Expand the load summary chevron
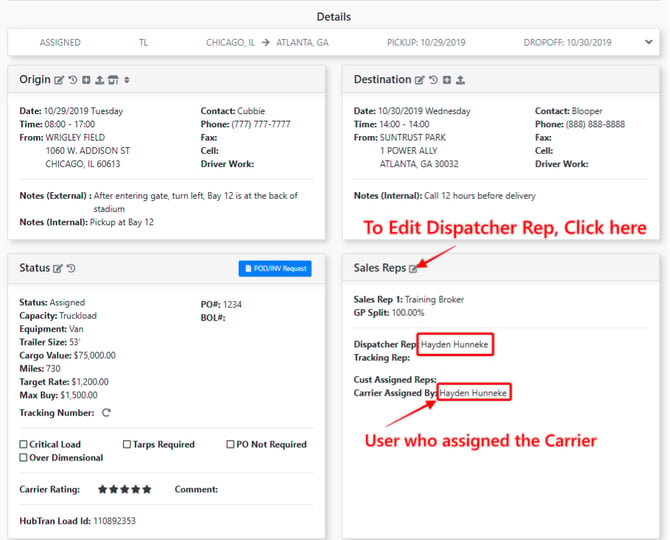670x540 pixels. point(649,42)
